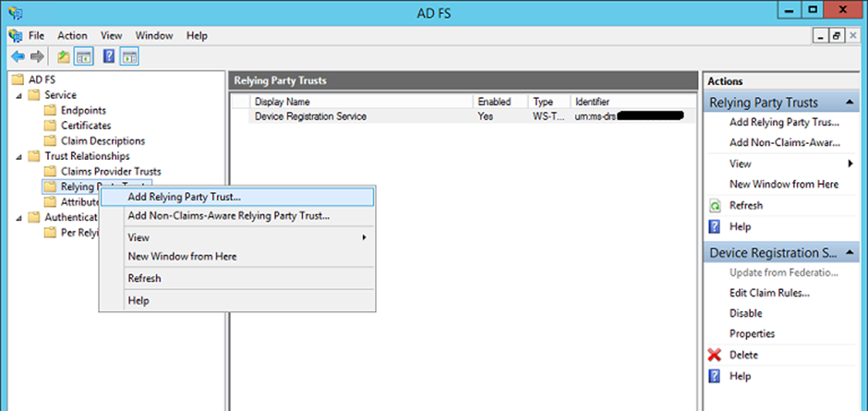Click the Disable action

point(746,313)
